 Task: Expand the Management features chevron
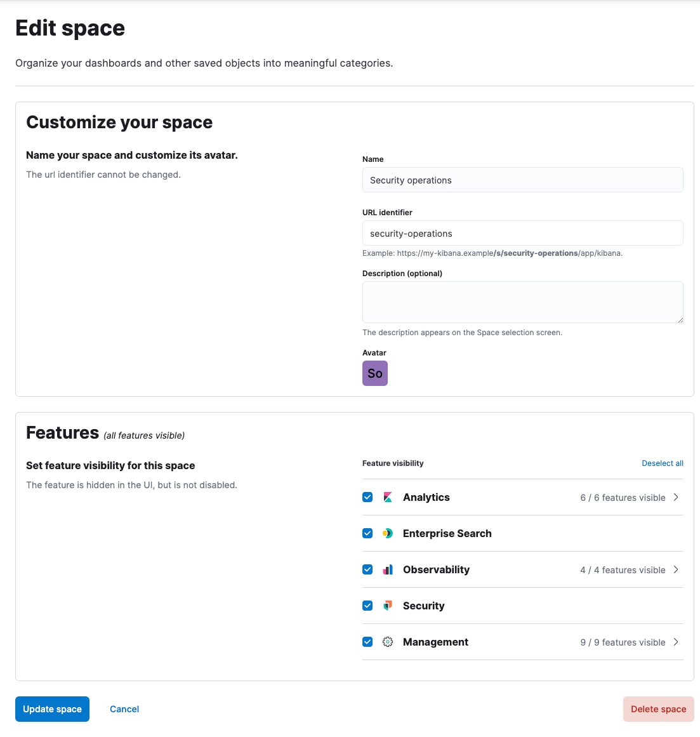[676, 642]
